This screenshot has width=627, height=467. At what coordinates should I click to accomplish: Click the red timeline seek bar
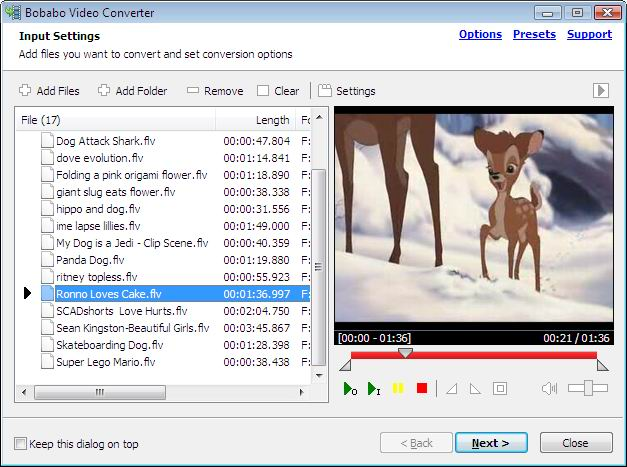[474, 355]
